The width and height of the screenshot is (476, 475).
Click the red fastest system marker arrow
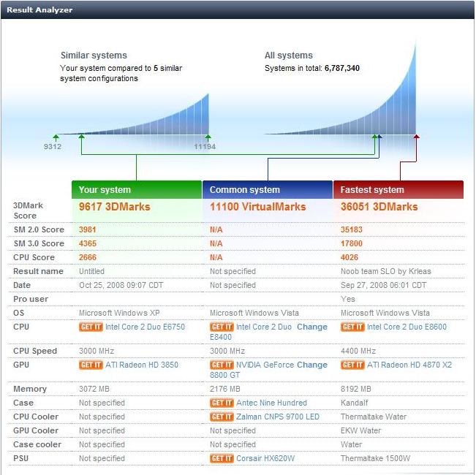tap(417, 137)
